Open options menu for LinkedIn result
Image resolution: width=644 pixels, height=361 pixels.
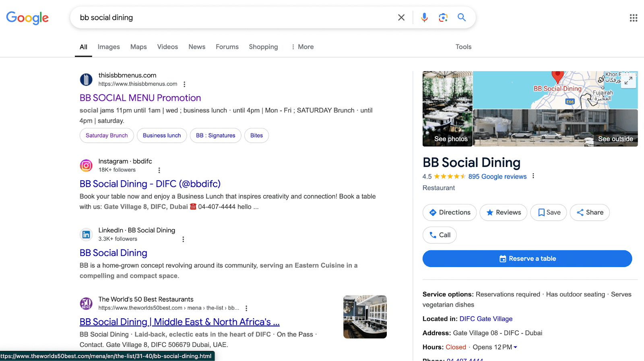point(183,239)
